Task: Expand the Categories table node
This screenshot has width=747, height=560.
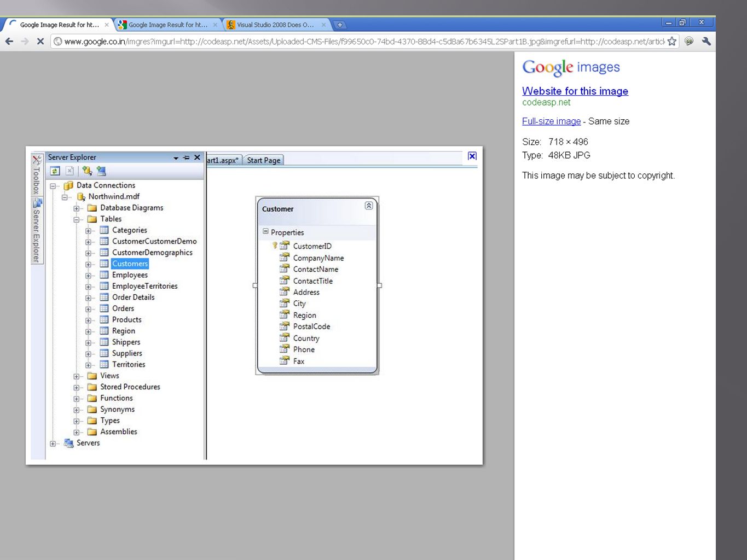Action: [x=89, y=231]
